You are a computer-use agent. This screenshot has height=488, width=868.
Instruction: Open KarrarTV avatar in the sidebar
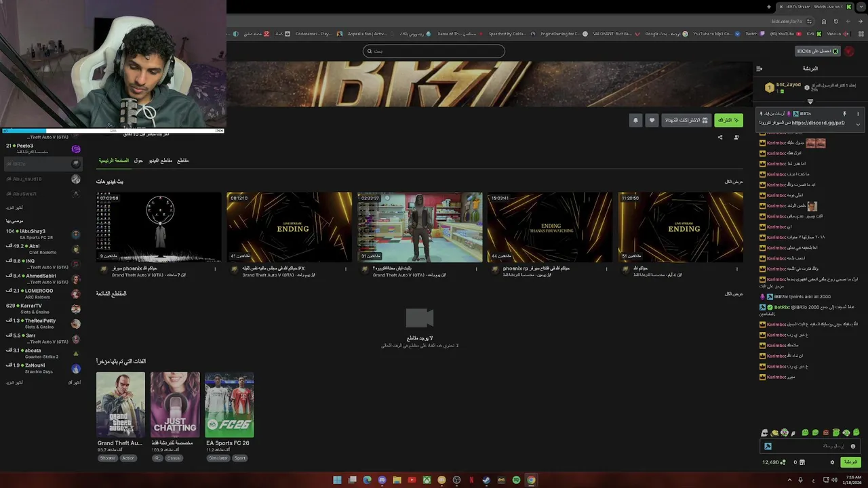76,309
